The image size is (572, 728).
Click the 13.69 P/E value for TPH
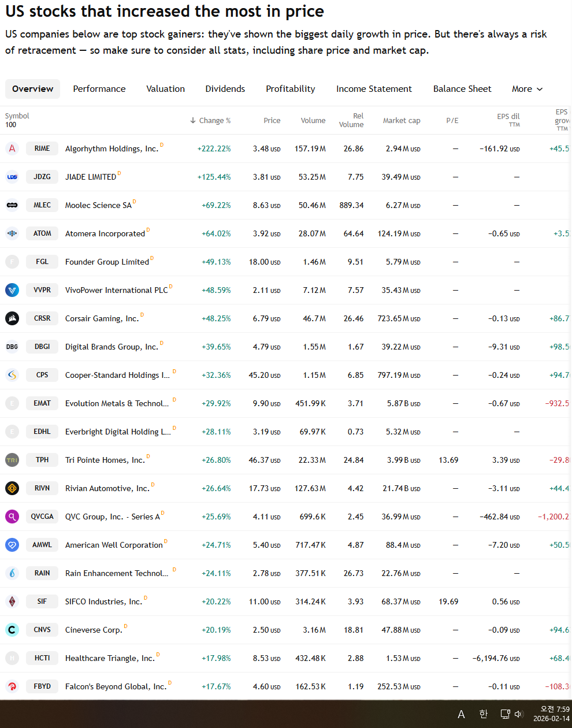click(448, 460)
